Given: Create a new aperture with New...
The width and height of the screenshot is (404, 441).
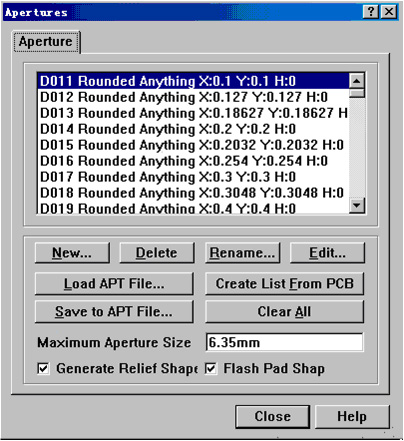Looking at the screenshot, I should 72,253.
